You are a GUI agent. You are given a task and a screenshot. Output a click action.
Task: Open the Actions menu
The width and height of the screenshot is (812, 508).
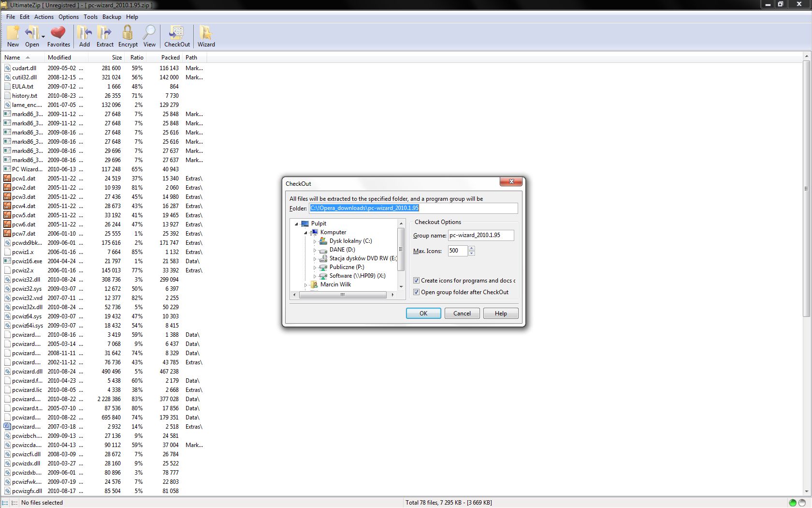44,17
